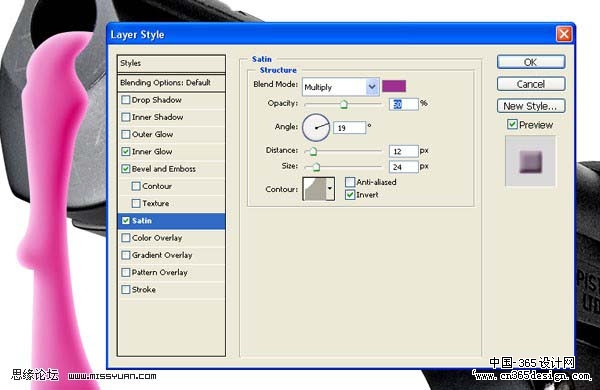Enable the Texture sub-option checkbox

tap(136, 203)
